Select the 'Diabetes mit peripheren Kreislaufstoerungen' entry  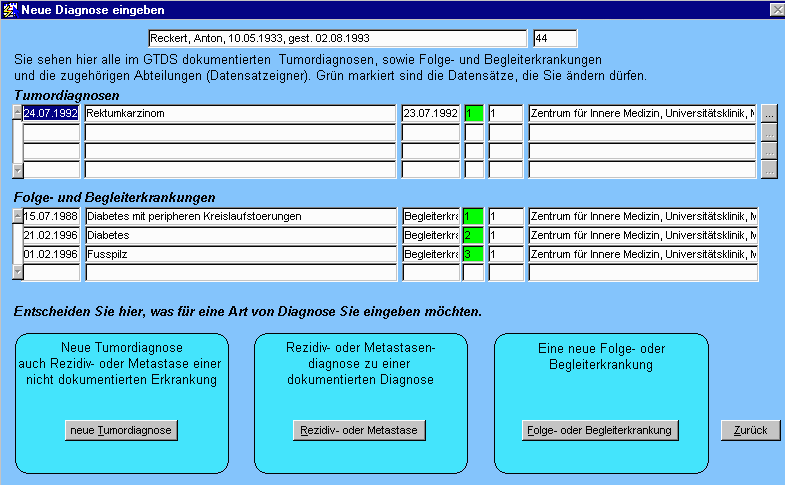[240, 216]
